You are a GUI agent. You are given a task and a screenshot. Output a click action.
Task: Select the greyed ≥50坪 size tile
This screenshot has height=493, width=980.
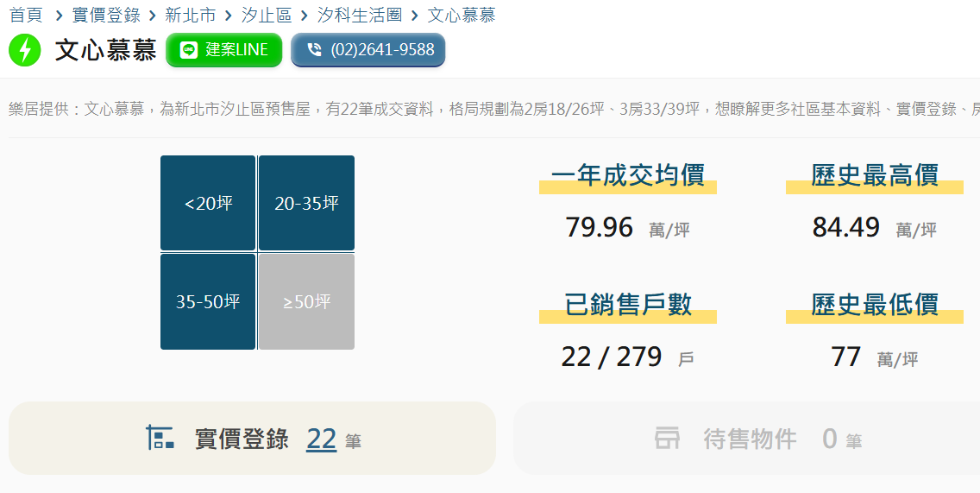coord(306,301)
